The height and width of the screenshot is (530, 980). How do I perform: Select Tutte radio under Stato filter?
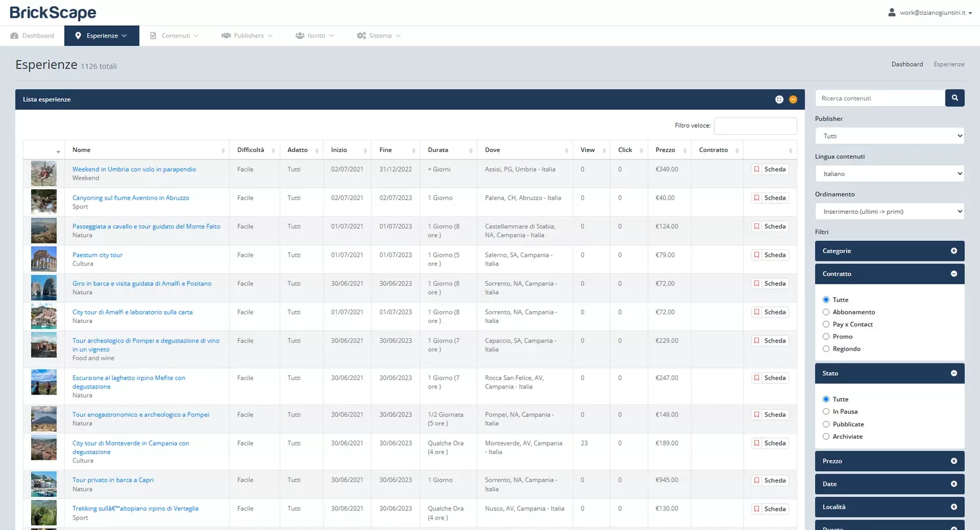pos(826,399)
